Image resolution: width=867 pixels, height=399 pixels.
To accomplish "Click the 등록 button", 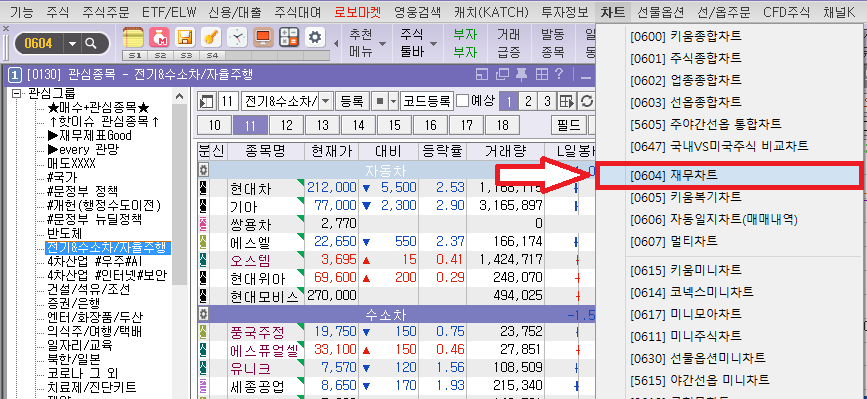I will (352, 101).
